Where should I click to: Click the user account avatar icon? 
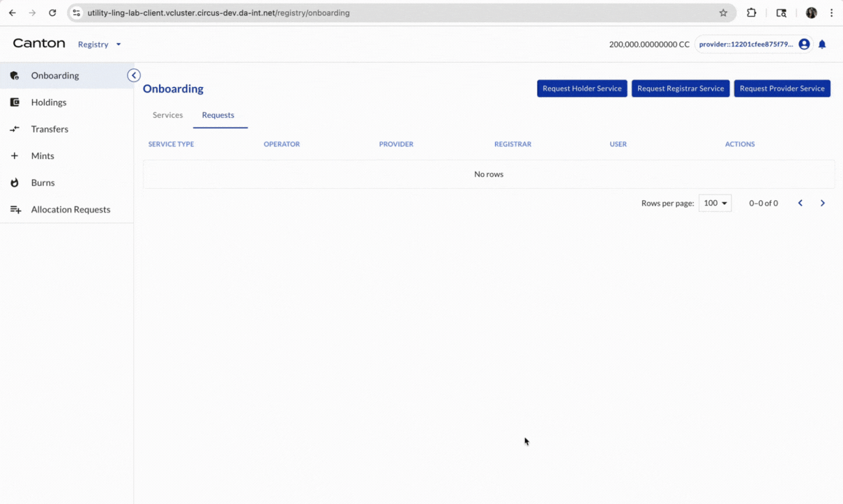[804, 45]
